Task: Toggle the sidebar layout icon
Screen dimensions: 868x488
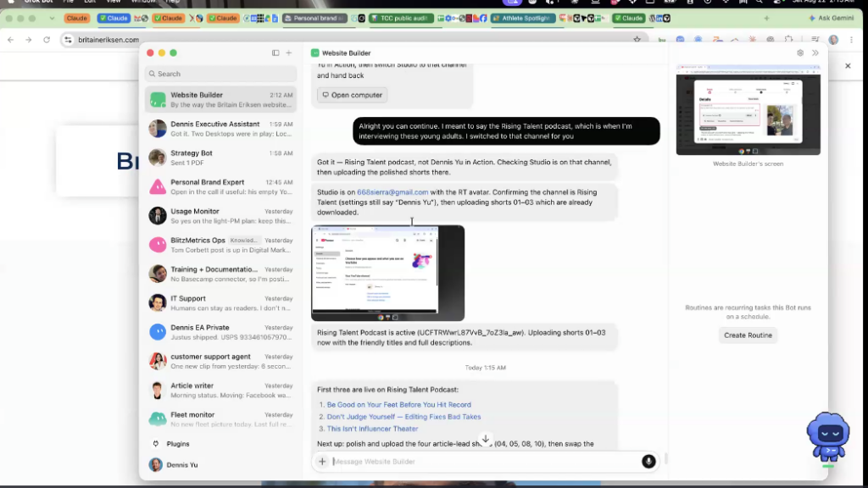Action: 275,53
